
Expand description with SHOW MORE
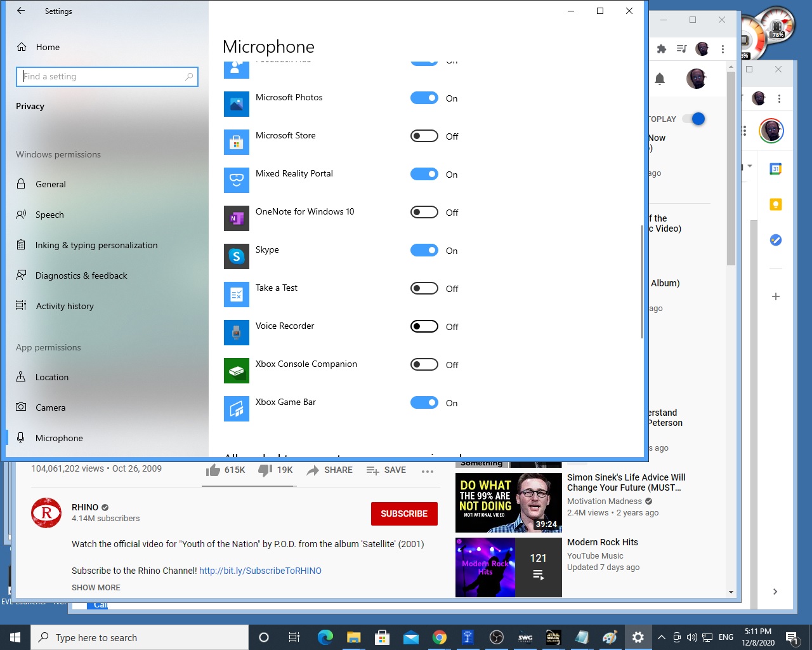96,588
